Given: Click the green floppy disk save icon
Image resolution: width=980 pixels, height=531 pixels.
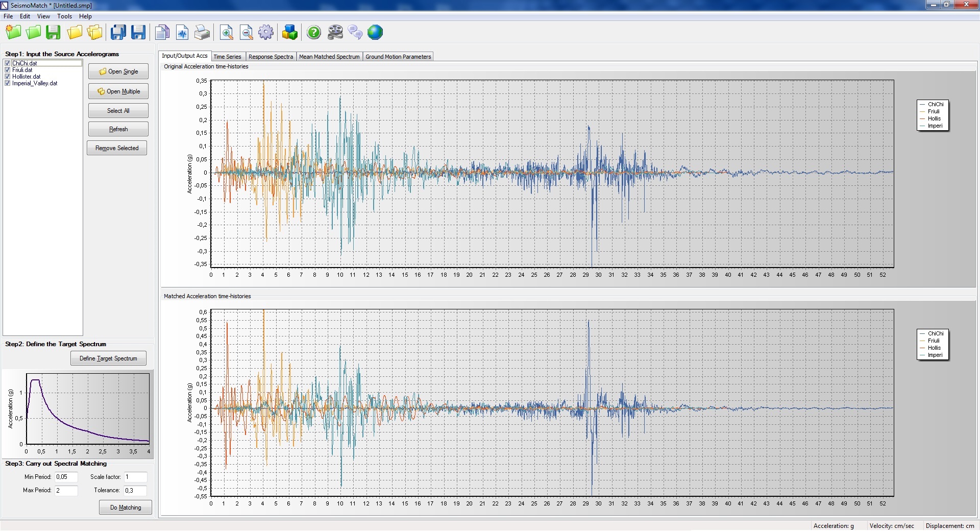Looking at the screenshot, I should (x=53, y=33).
